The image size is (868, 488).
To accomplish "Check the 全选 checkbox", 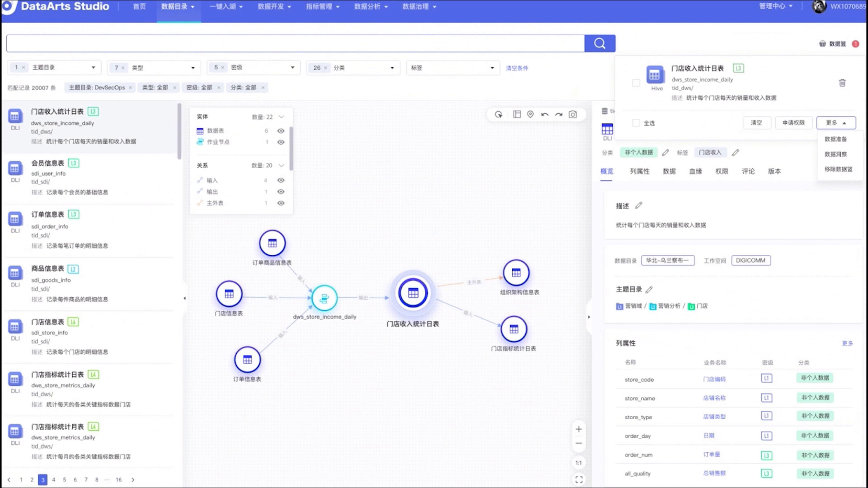I will [636, 123].
